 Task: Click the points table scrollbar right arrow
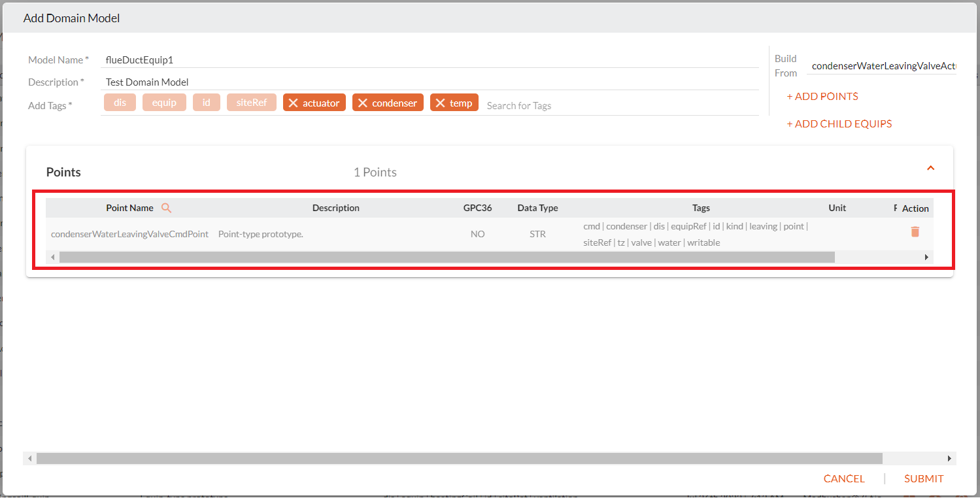(926, 257)
